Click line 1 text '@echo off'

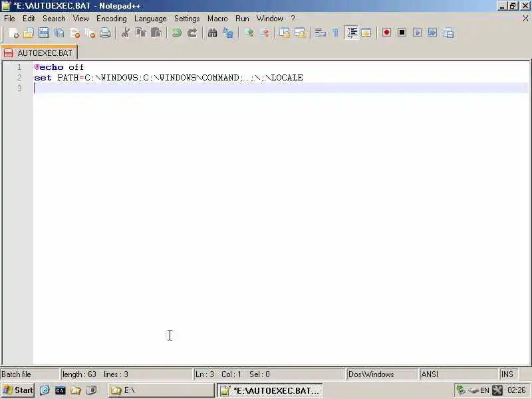pos(59,67)
